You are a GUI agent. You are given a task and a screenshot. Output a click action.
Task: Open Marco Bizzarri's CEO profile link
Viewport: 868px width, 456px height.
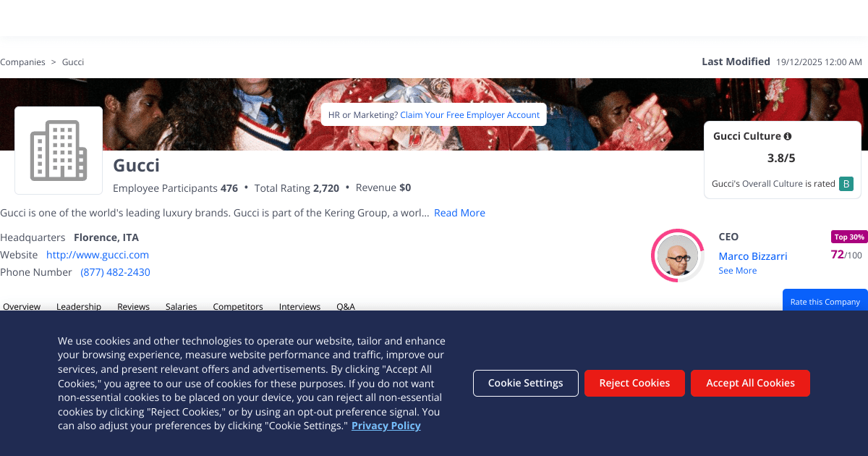click(753, 256)
